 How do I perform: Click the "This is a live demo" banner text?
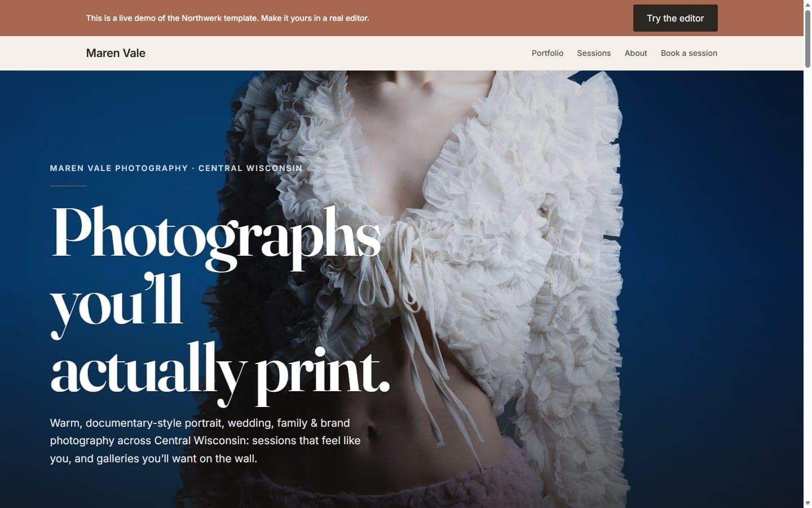tap(227, 18)
